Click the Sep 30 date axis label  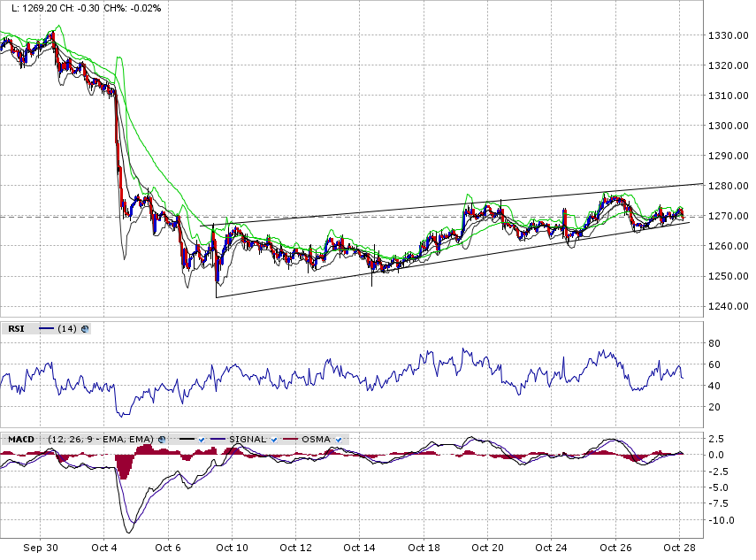pyautogui.click(x=41, y=548)
